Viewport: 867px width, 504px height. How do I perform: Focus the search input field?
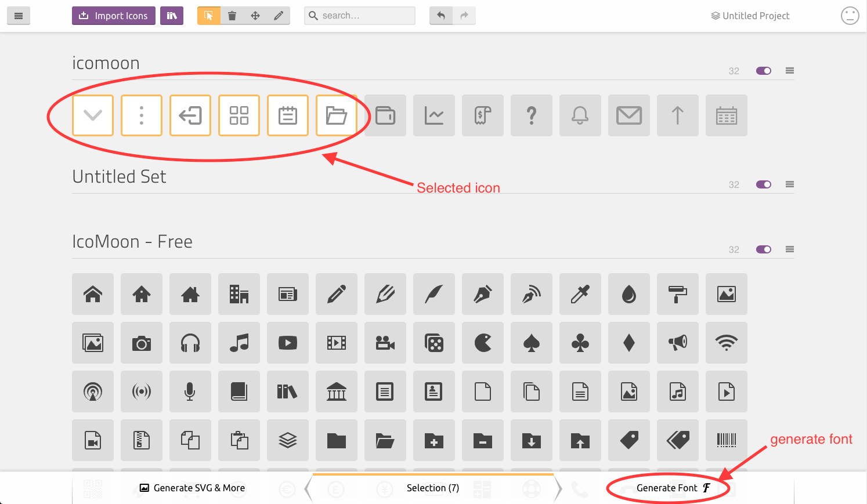[x=360, y=16]
